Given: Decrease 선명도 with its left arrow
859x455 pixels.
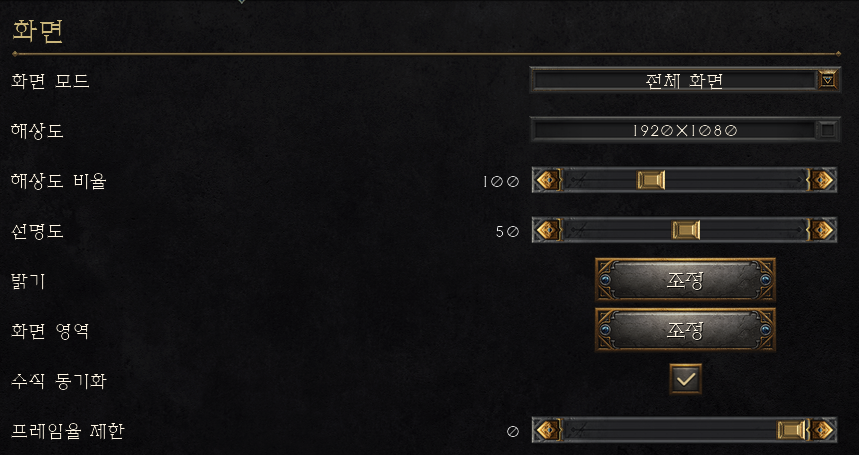Looking at the screenshot, I should pyautogui.click(x=547, y=230).
